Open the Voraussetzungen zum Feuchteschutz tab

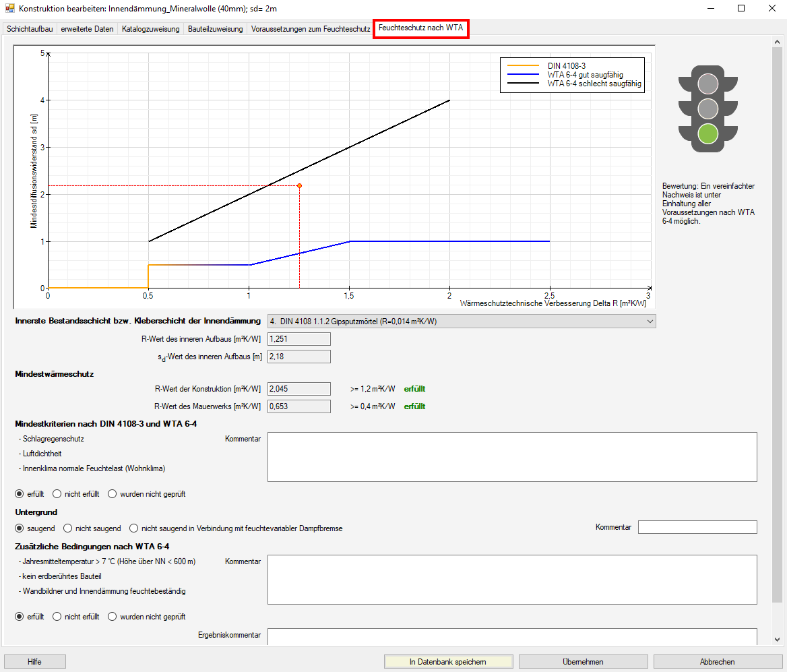(310, 29)
